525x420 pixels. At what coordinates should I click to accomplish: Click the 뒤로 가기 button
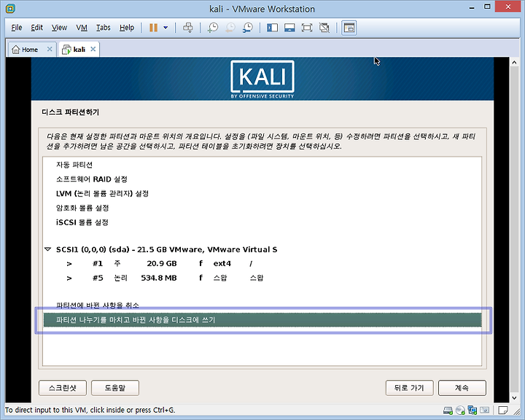tap(410, 388)
